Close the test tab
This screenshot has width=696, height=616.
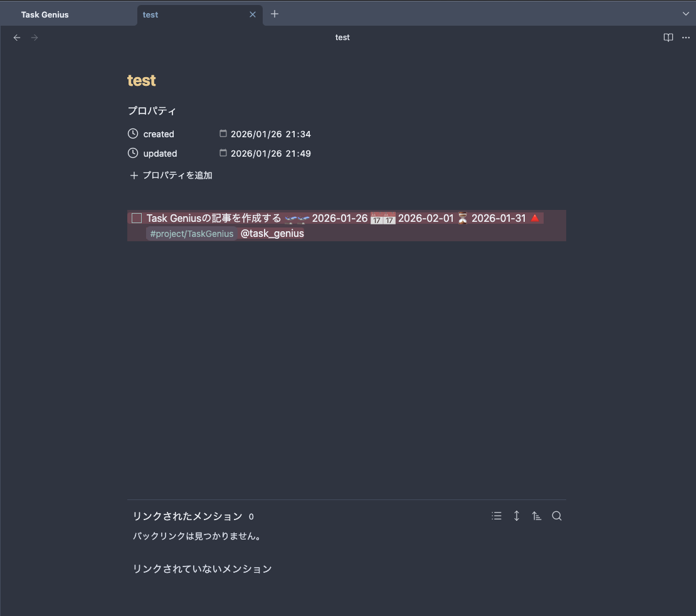point(253,14)
